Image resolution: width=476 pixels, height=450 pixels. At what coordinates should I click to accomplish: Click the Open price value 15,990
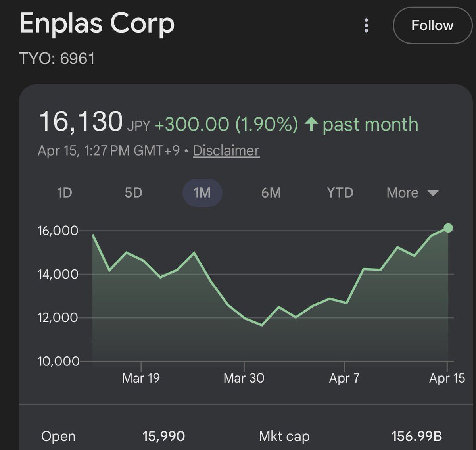point(164,437)
